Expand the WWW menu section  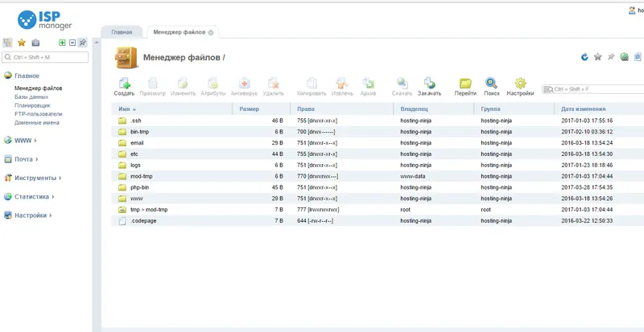pos(20,141)
